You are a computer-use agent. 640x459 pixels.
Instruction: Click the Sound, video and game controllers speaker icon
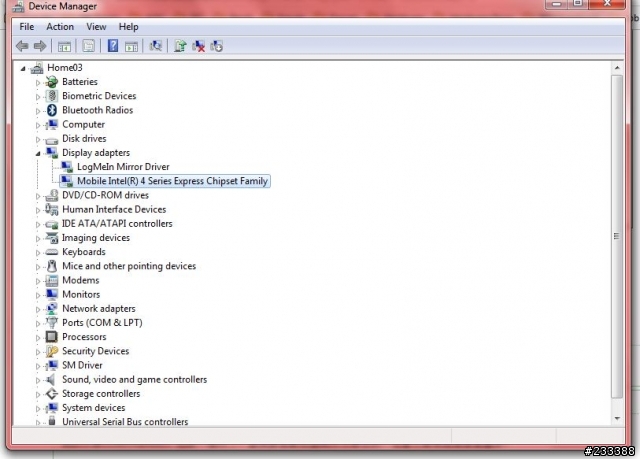51,380
